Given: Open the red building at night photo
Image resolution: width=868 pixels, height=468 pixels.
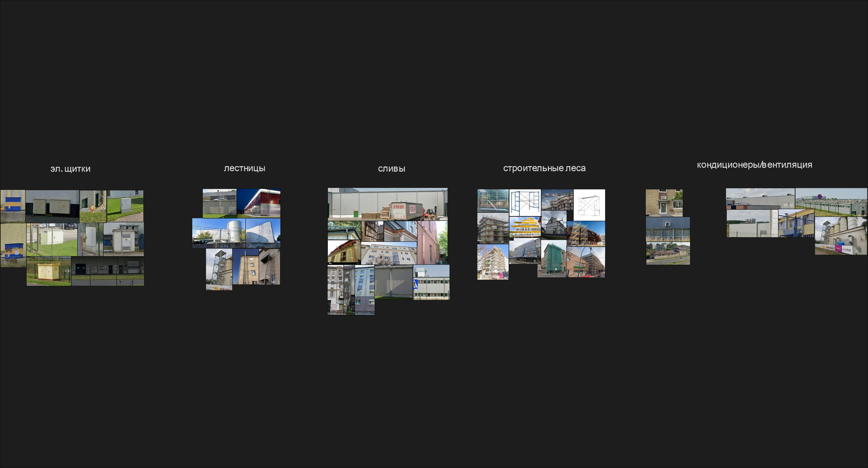Looking at the screenshot, I should [x=259, y=203].
